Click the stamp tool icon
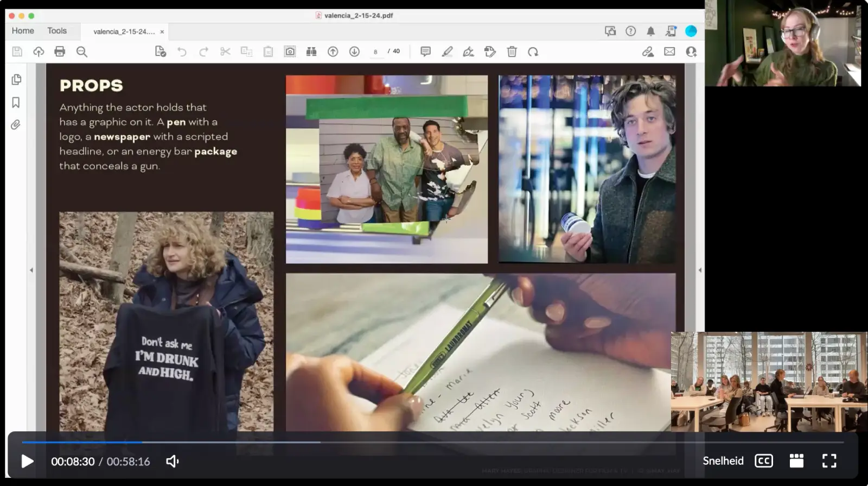The height and width of the screenshot is (486, 868). coord(490,52)
